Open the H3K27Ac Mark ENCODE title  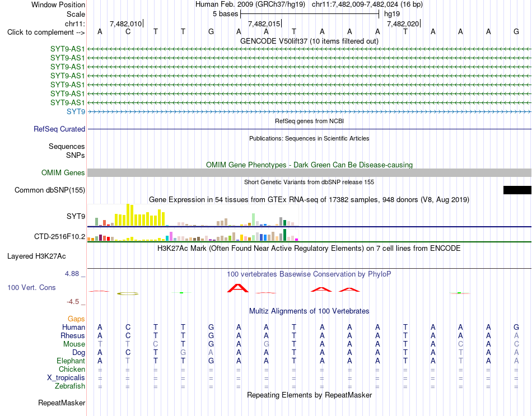pos(309,249)
